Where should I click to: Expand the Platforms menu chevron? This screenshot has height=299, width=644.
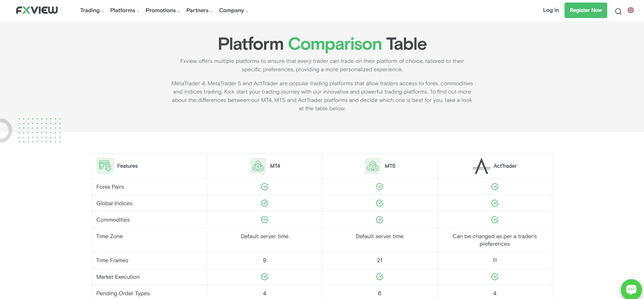(138, 11)
